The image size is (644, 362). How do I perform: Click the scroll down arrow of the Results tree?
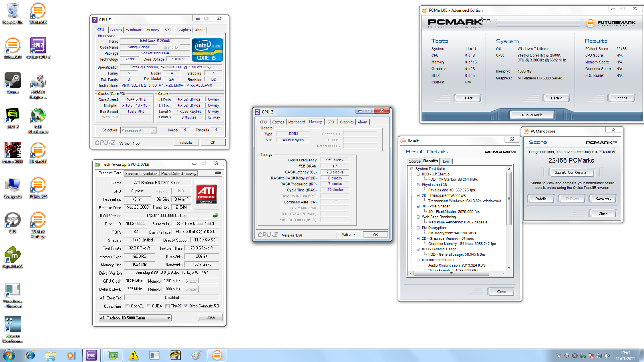click(x=509, y=268)
